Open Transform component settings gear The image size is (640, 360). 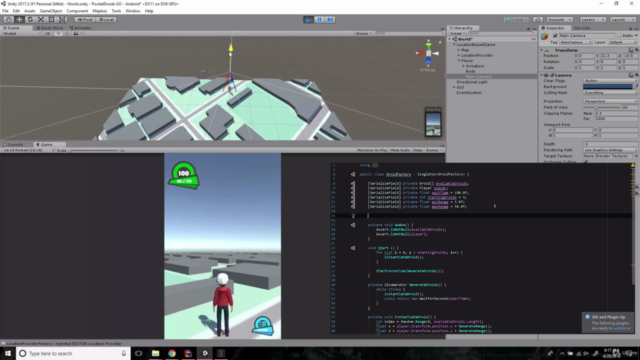click(637, 50)
